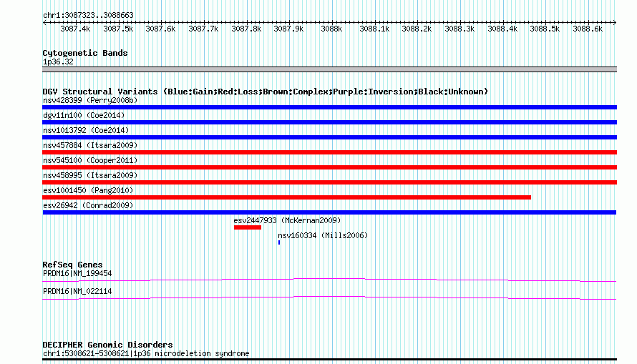
Task: Click the nsv160334 (Mills2006) label
Action: click(x=323, y=235)
